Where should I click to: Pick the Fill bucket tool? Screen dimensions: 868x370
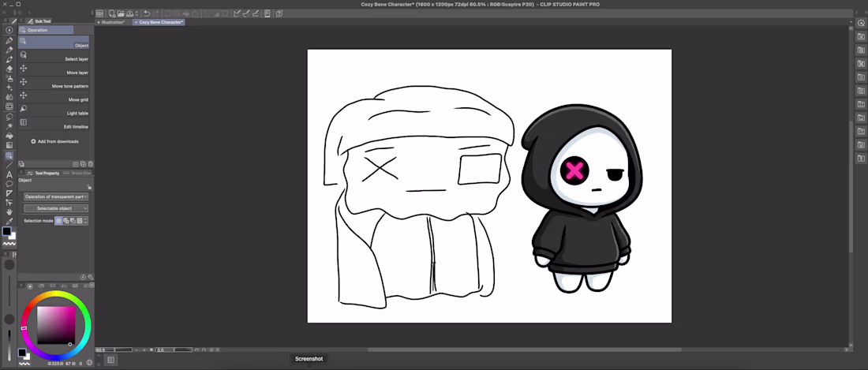[x=9, y=136]
